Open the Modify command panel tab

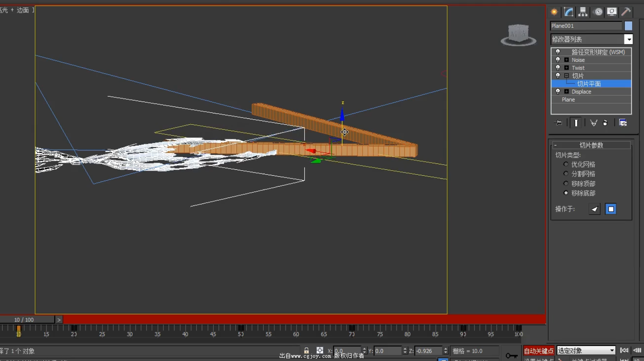click(568, 12)
